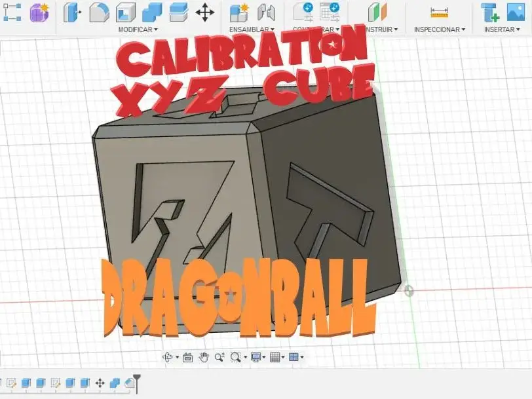Select the Press Pull tool

click(x=72, y=12)
